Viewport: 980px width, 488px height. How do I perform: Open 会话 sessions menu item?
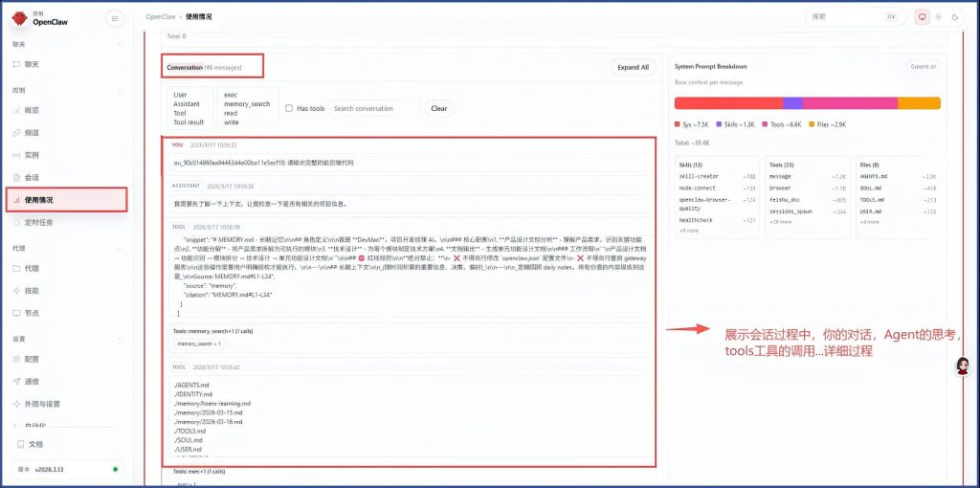pyautogui.click(x=32, y=177)
